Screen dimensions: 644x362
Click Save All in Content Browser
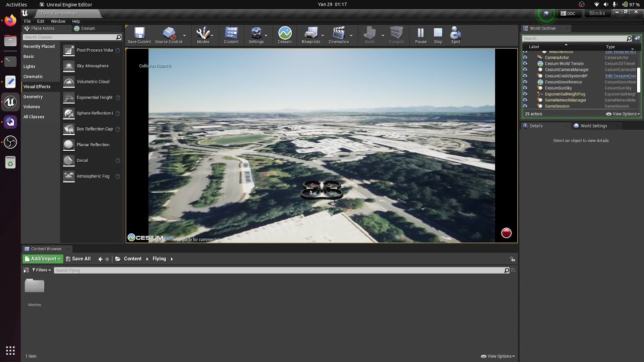click(78, 259)
